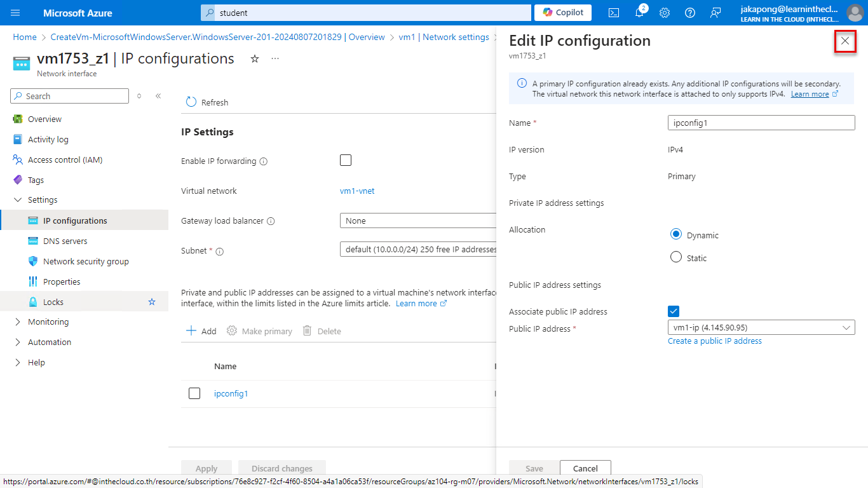Select Dynamic allocation radio button
868x488 pixels.
tap(676, 234)
